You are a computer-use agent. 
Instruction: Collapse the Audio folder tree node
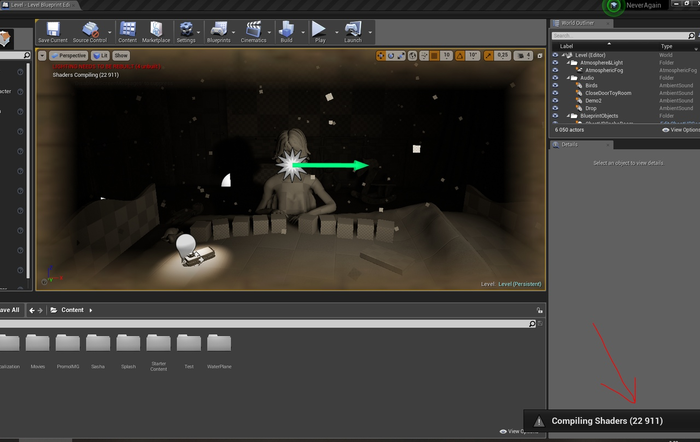point(568,78)
